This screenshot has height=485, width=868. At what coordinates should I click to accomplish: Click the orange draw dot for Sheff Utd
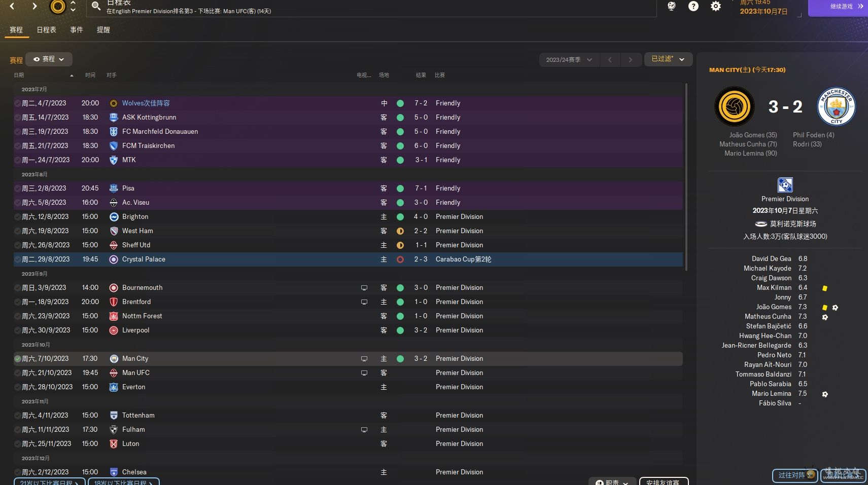(x=400, y=245)
